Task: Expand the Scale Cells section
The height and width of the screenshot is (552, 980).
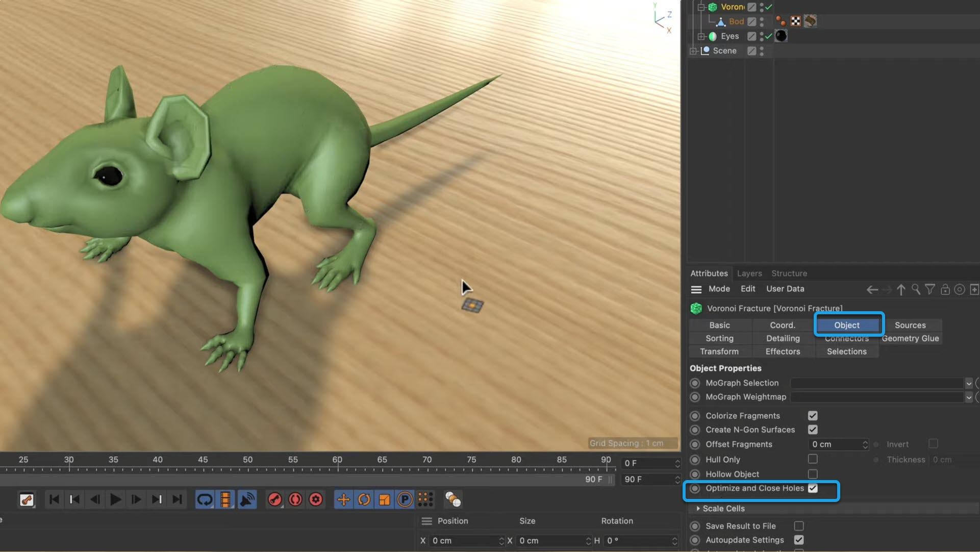Action: pyautogui.click(x=698, y=508)
